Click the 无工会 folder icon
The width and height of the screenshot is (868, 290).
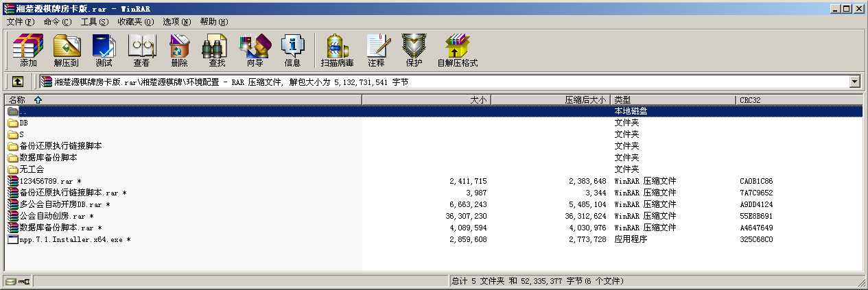[13, 169]
